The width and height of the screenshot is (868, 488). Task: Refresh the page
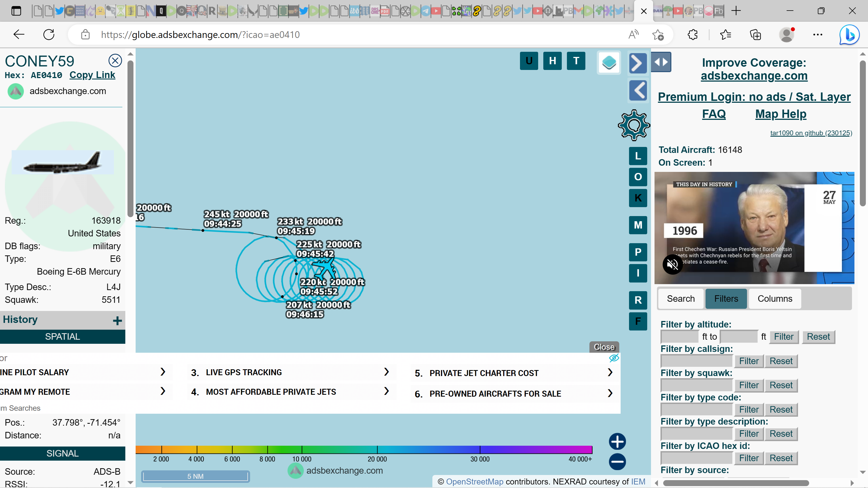49,34
